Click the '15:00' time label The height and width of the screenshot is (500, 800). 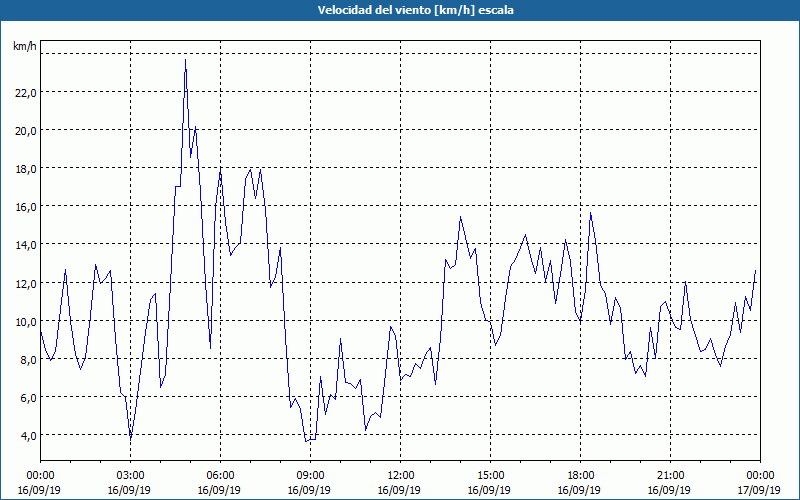(x=490, y=476)
